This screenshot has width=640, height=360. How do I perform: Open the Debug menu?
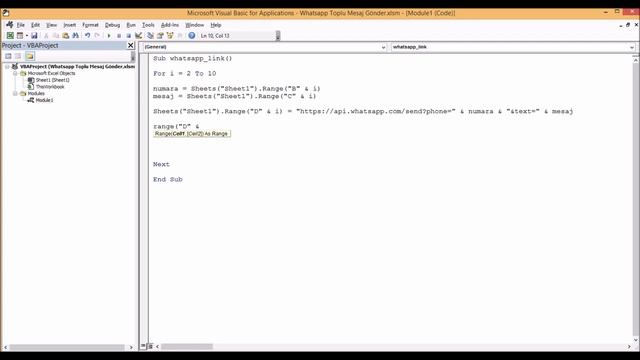(x=112, y=25)
